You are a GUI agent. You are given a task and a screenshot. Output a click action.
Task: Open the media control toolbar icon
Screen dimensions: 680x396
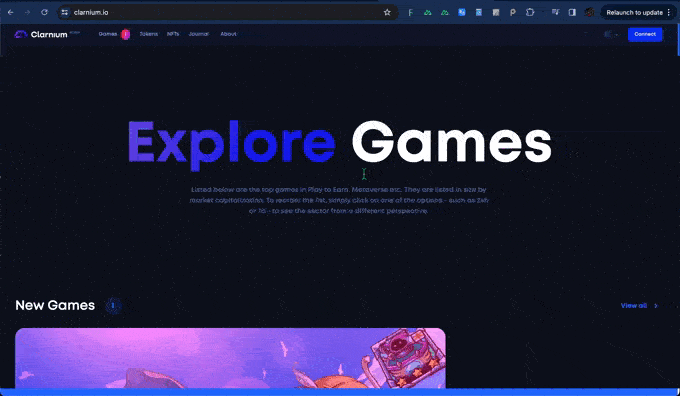pos(555,13)
